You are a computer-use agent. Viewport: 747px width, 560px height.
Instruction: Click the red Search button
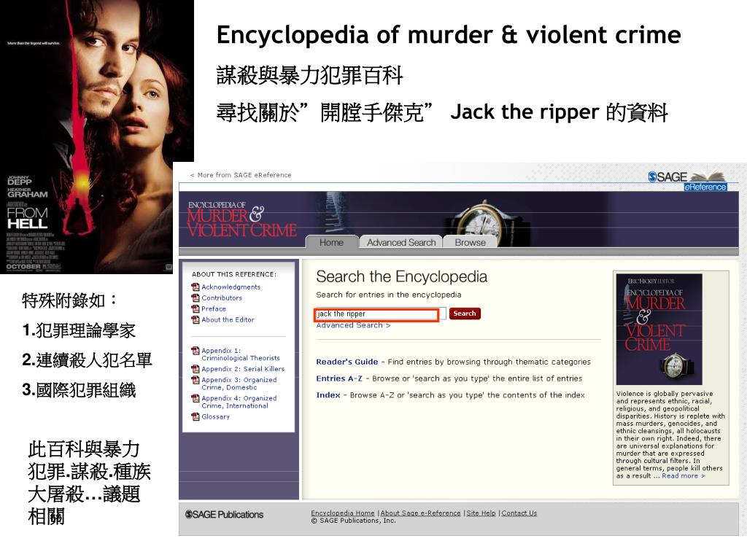tap(465, 314)
